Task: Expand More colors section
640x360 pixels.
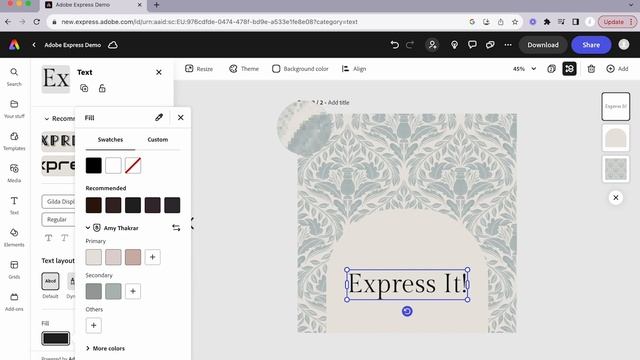Action: tap(105, 348)
